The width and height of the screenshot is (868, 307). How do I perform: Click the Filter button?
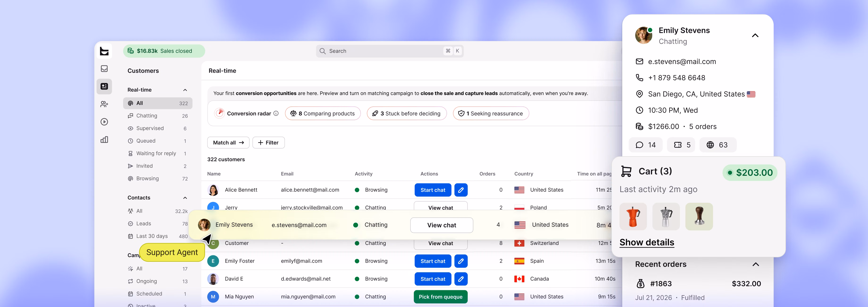coord(268,143)
